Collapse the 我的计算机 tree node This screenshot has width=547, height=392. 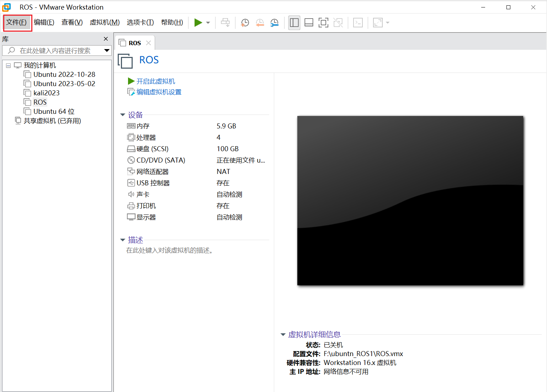8,65
